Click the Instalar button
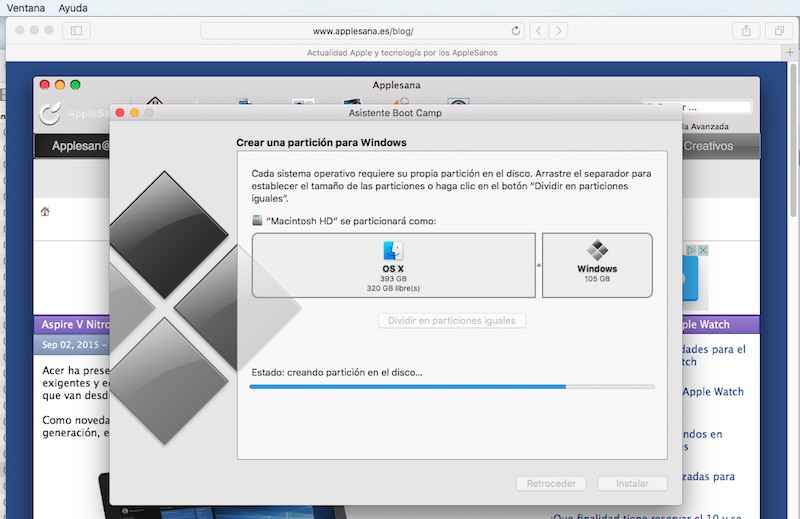800x519 pixels. coord(632,483)
